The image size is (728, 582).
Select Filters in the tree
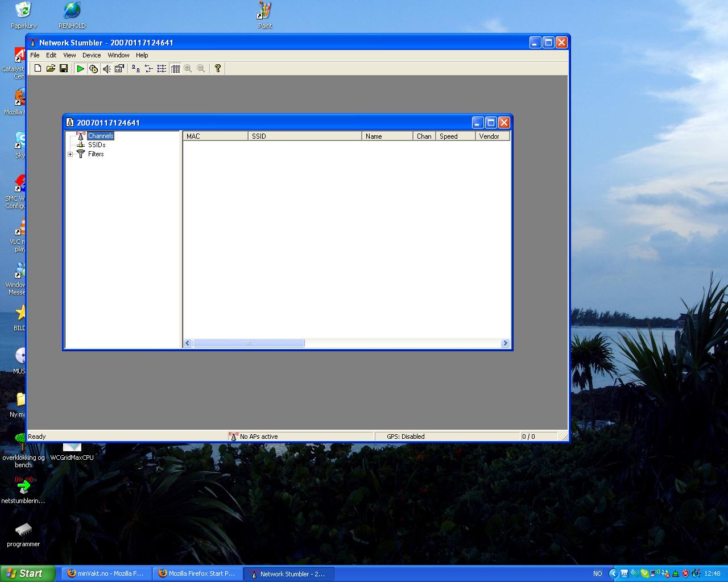click(96, 154)
